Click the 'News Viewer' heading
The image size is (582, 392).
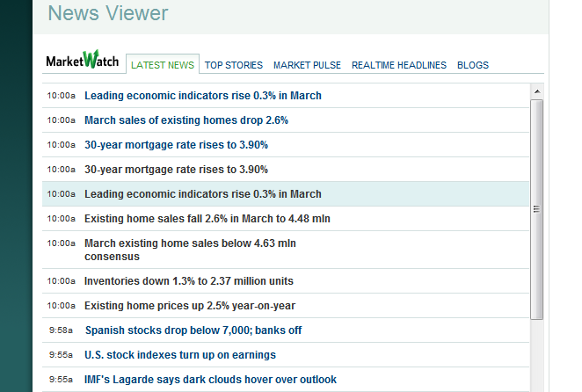(108, 13)
